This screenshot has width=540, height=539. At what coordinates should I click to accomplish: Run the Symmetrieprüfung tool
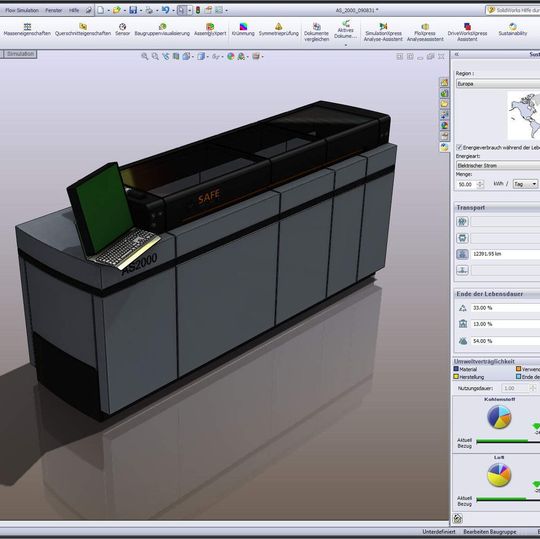279,29
